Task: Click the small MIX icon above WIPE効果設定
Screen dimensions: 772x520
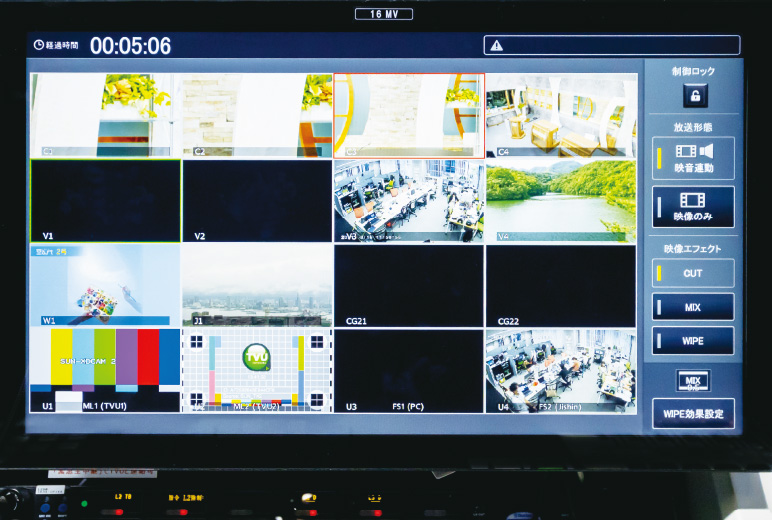Action: (693, 380)
